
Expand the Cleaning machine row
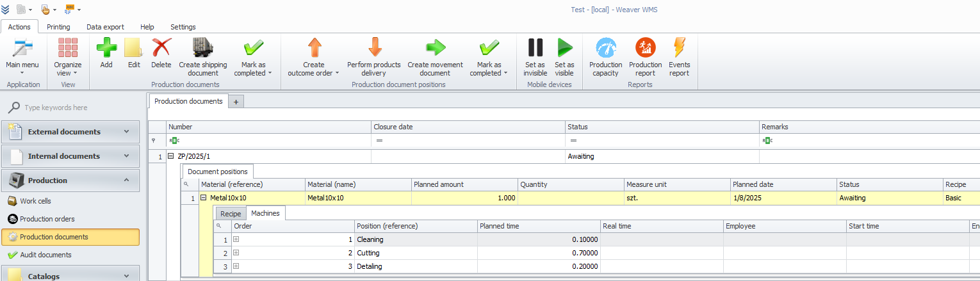click(236, 239)
